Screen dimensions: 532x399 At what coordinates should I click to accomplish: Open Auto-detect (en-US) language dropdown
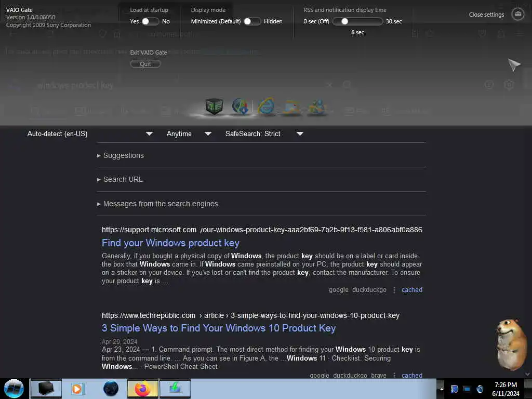click(90, 134)
